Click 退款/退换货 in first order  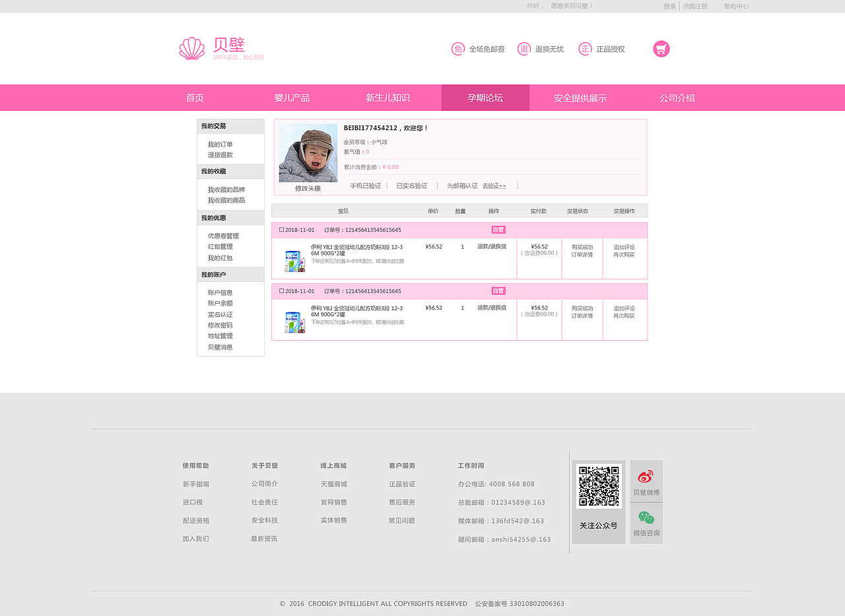pyautogui.click(x=492, y=247)
